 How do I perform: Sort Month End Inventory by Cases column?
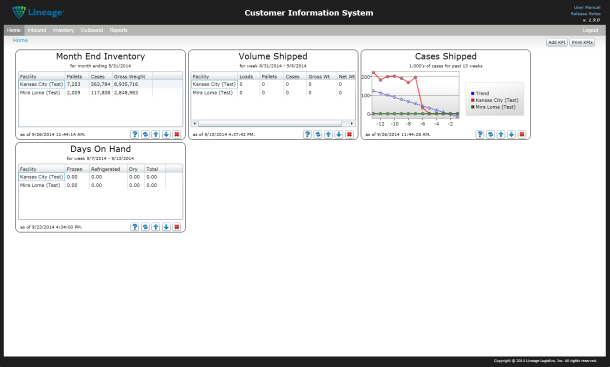click(x=101, y=76)
